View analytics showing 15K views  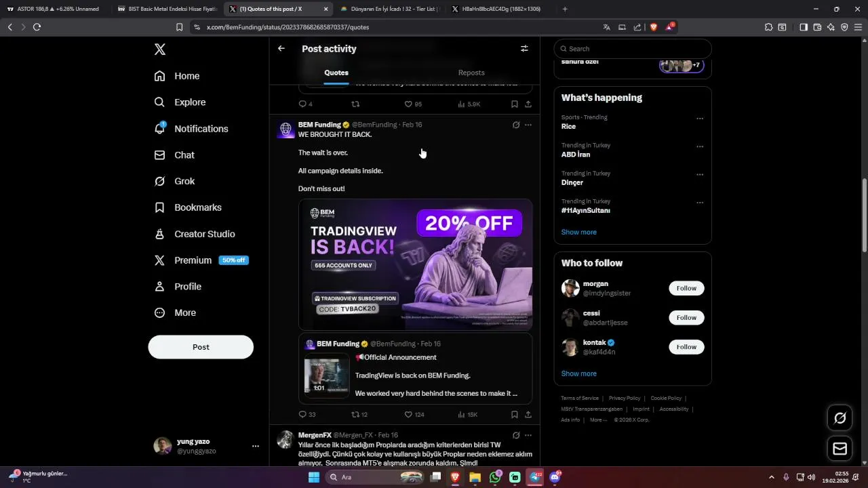(468, 414)
